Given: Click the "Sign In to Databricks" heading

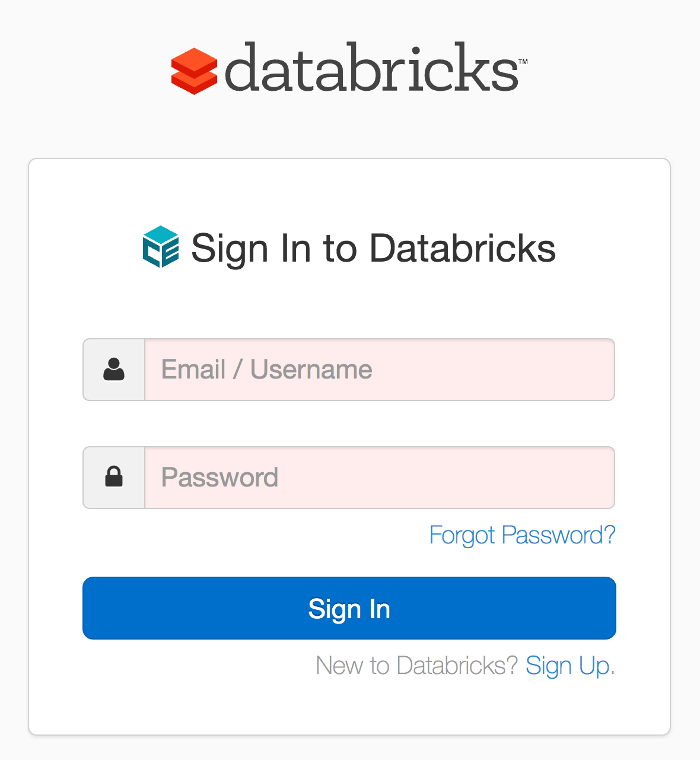Looking at the screenshot, I should (373, 248).
